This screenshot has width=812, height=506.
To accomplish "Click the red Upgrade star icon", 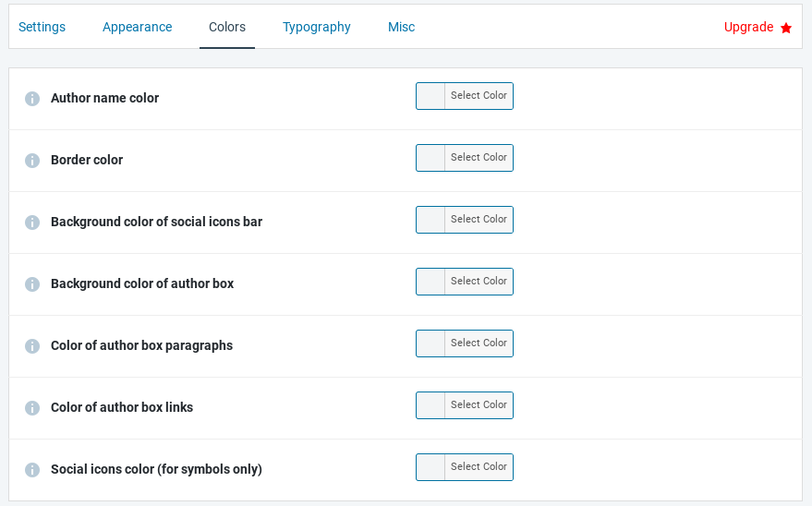I will pos(786,28).
